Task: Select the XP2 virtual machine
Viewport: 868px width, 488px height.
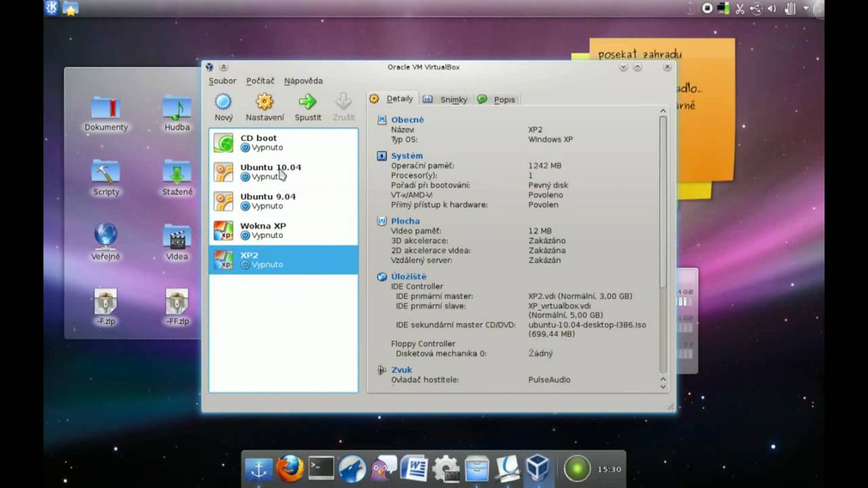Action: (x=283, y=260)
